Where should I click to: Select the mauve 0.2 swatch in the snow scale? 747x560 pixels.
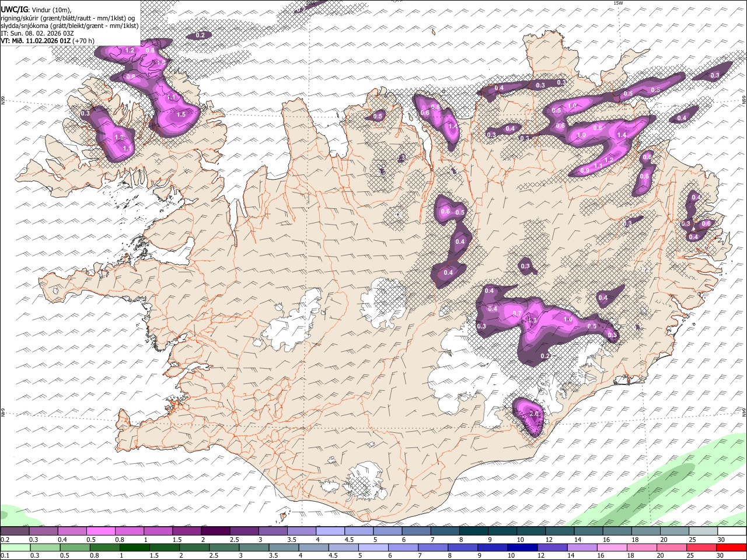(x=15, y=531)
